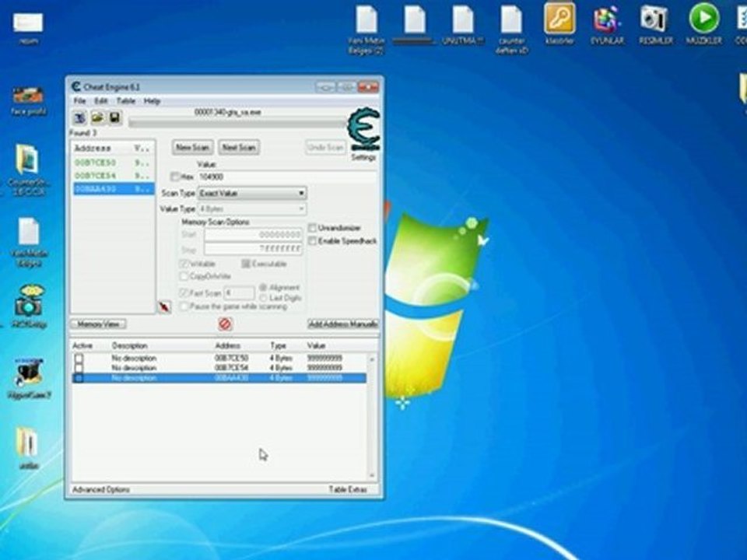Select the Counter-Strike 1.6 folder icon
Image resolution: width=747 pixels, height=560 pixels.
(x=28, y=170)
